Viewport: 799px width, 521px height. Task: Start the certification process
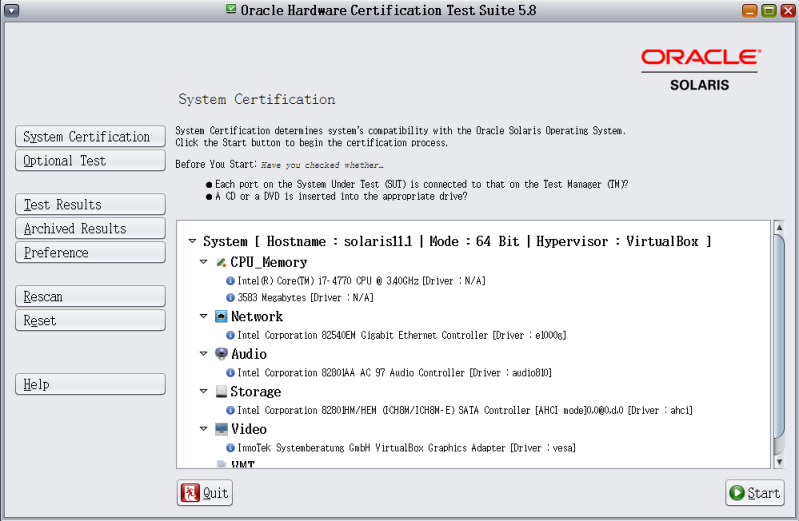(x=755, y=493)
